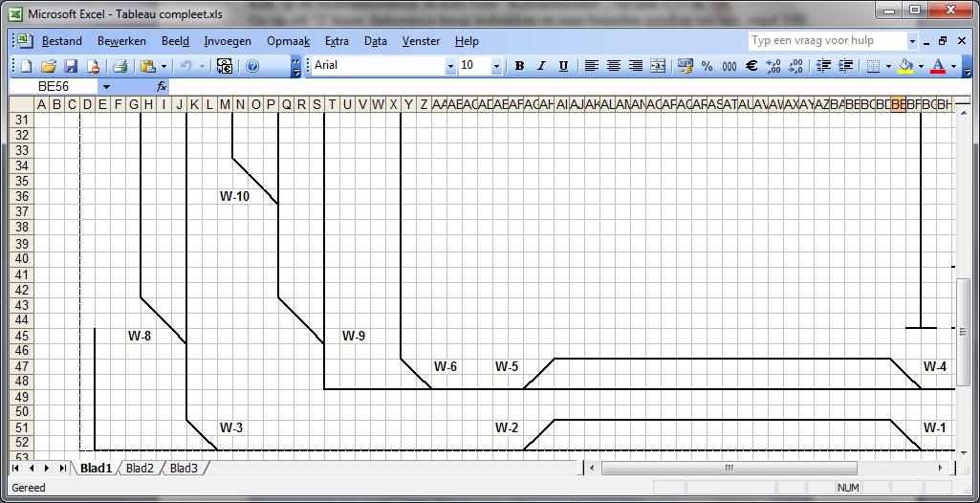This screenshot has width=980, height=503.
Task: Create a new blank workbook
Action: (x=26, y=66)
